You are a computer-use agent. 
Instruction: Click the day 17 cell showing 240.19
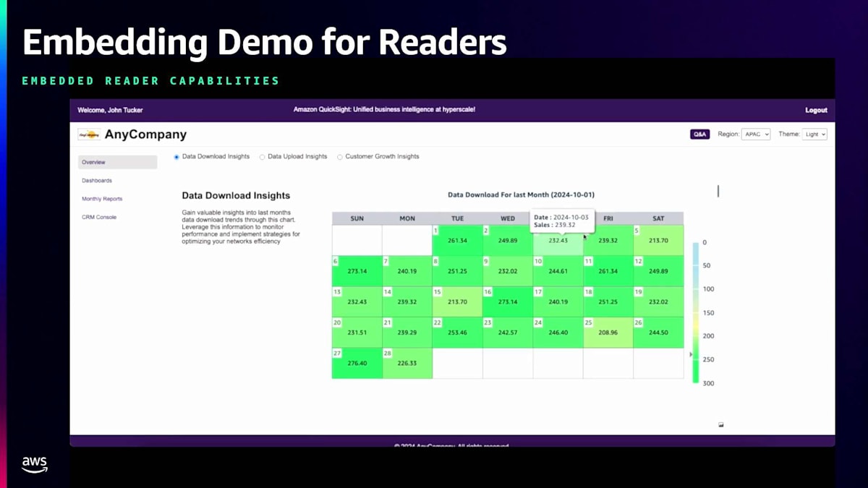[558, 301]
